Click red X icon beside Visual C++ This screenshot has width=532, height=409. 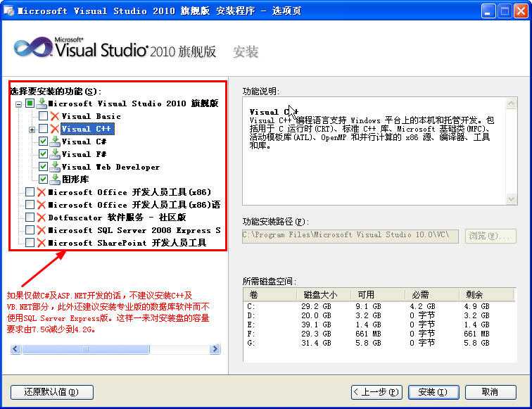point(55,129)
